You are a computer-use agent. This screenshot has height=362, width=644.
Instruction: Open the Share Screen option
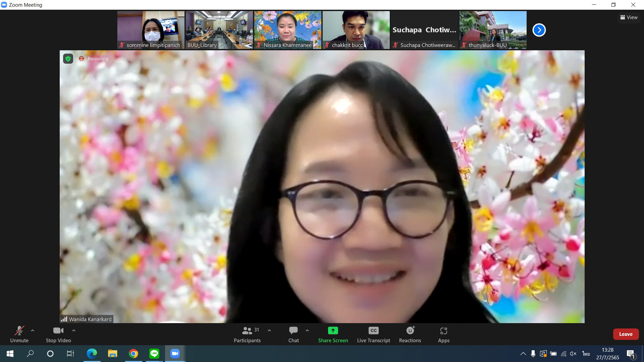tap(333, 334)
